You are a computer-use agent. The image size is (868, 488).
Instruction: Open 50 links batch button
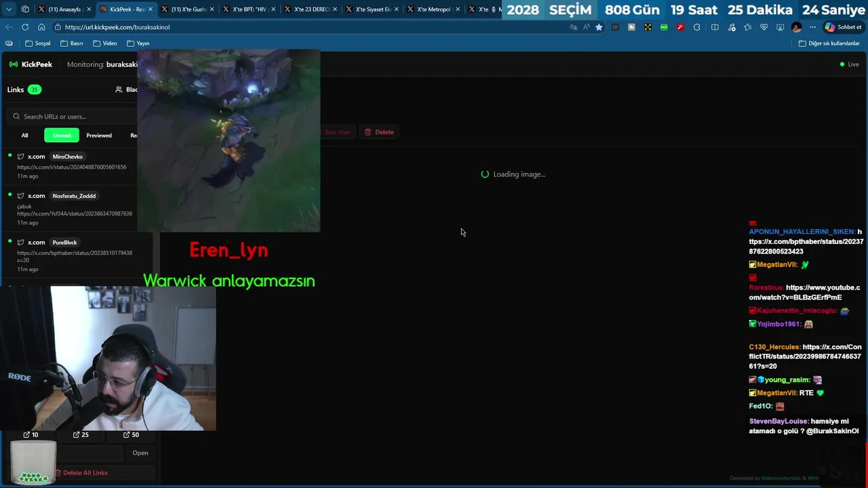point(131,435)
